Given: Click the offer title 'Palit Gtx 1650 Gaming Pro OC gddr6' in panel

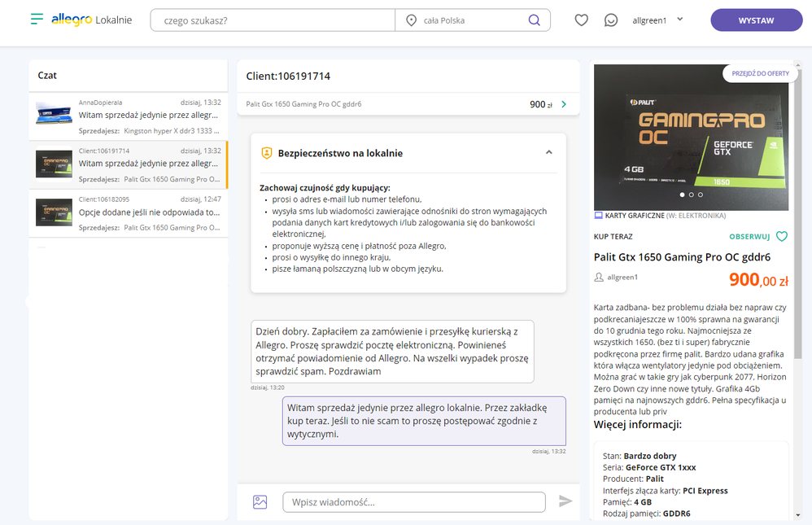Looking at the screenshot, I should 682,257.
